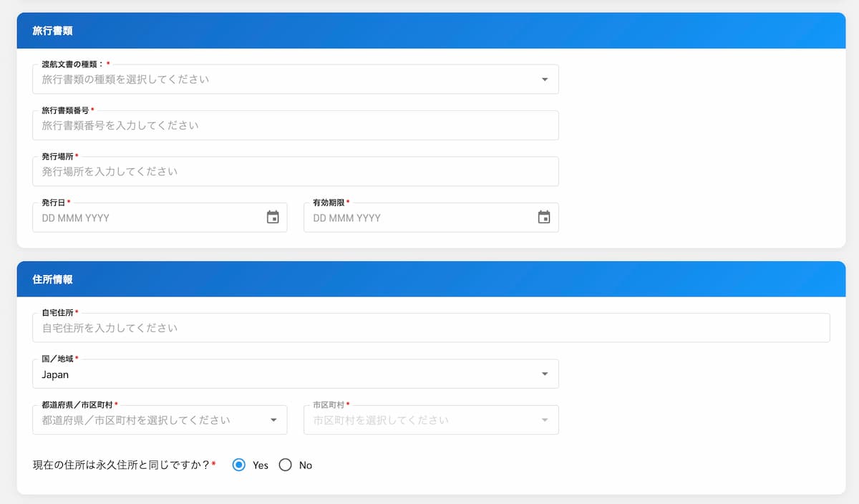The height and width of the screenshot is (504, 859).
Task: Click the 住所情報 section header
Action: pyautogui.click(x=431, y=279)
